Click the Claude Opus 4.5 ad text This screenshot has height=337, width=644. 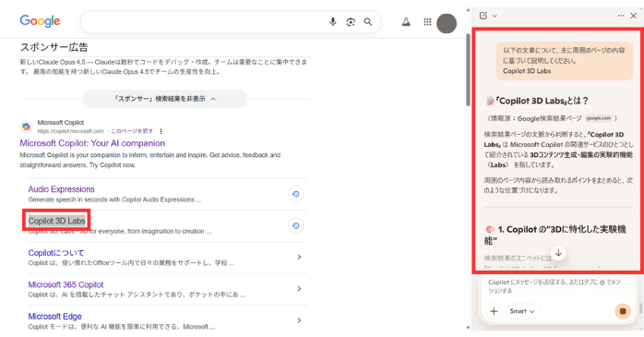(163, 66)
